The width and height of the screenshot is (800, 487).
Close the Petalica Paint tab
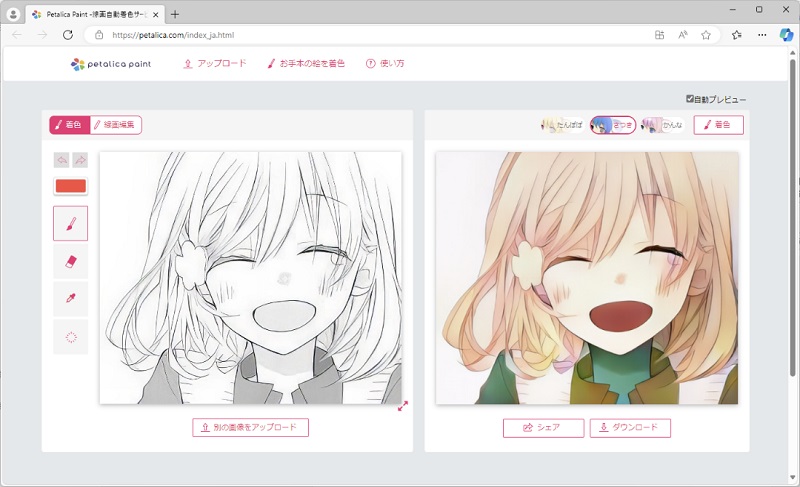[156, 15]
